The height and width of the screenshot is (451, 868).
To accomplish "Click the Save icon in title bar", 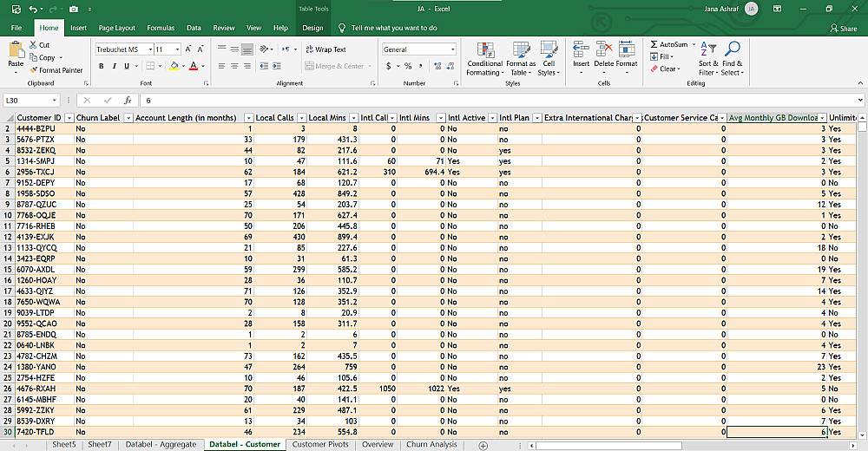I will click(16, 9).
